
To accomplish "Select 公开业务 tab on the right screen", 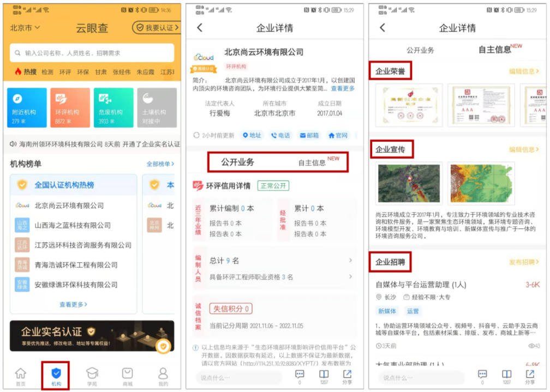I will [420, 50].
